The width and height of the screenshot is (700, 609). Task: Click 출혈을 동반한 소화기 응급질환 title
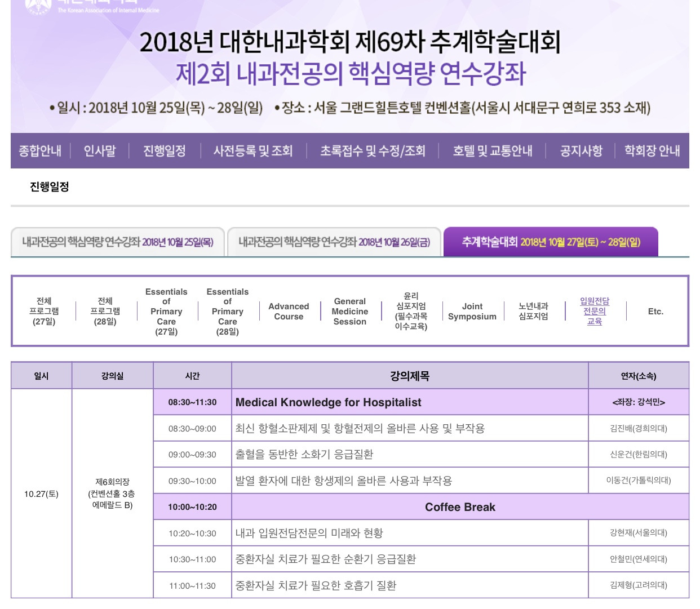[304, 455]
